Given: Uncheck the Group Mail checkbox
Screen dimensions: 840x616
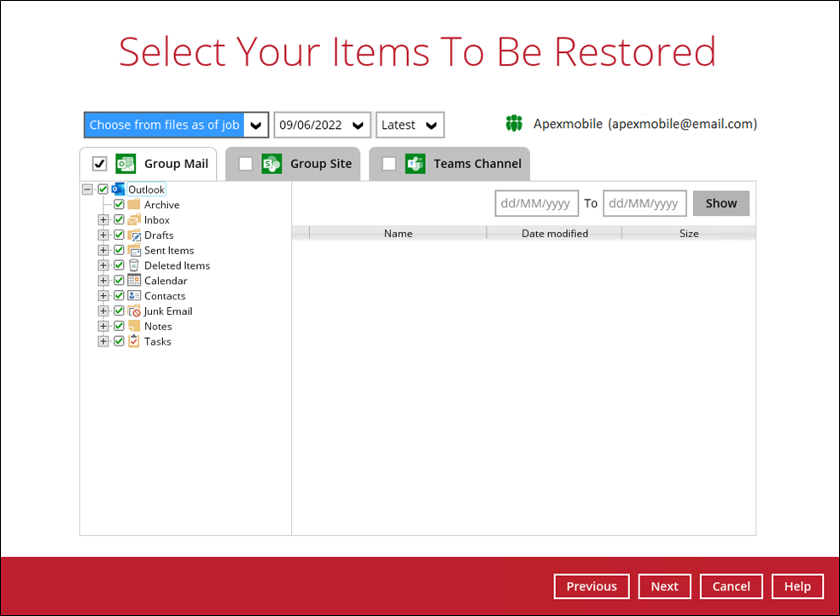Looking at the screenshot, I should [100, 164].
